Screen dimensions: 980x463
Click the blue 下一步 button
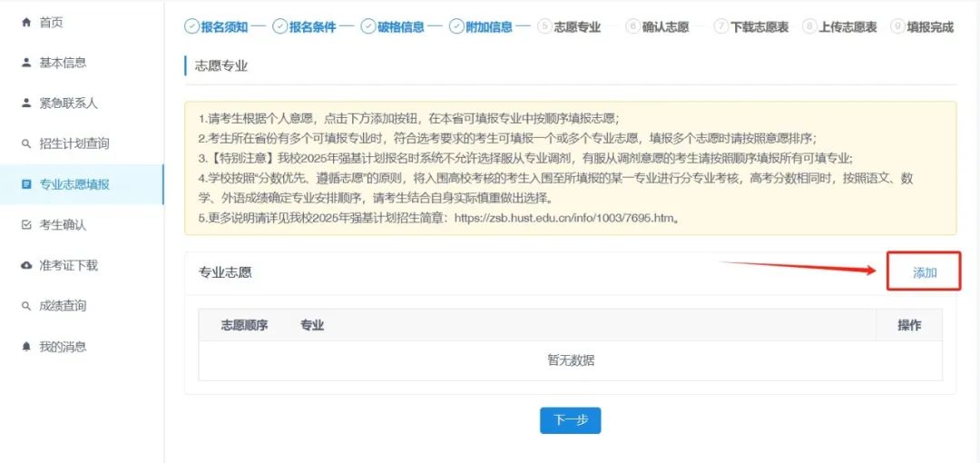[570, 420]
